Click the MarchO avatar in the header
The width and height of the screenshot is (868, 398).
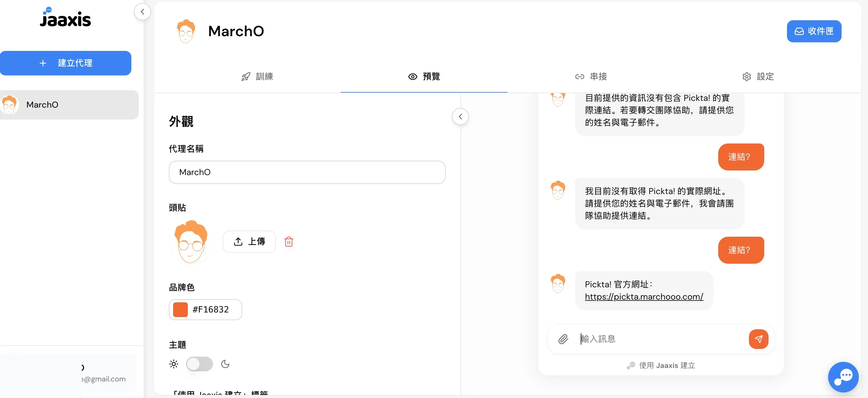pos(186,31)
